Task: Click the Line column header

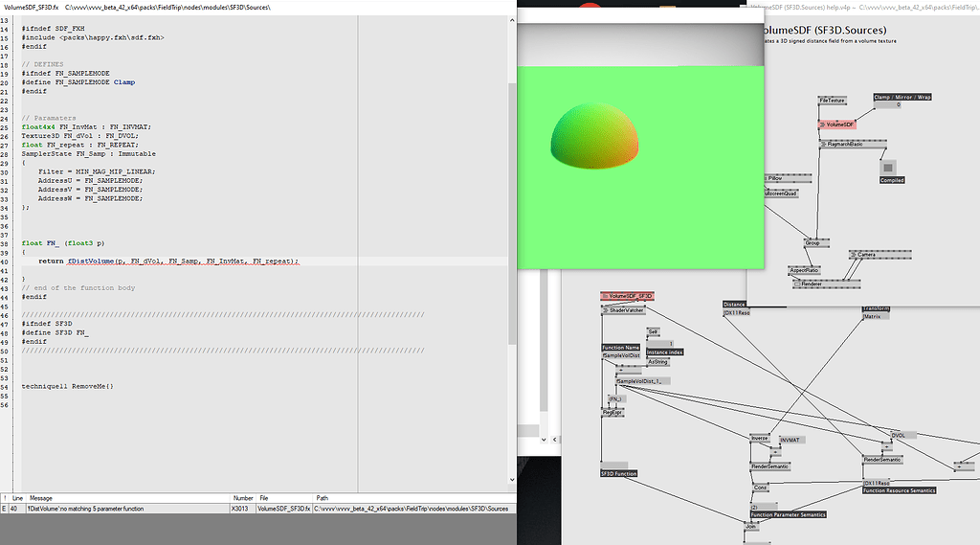Action: point(17,498)
